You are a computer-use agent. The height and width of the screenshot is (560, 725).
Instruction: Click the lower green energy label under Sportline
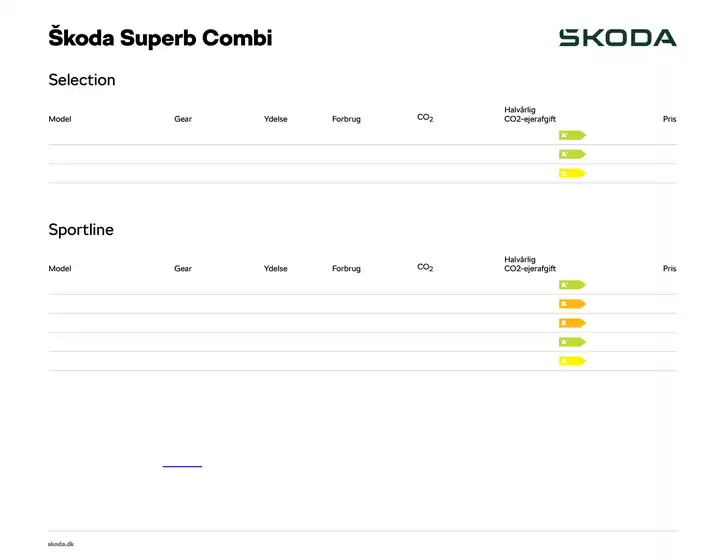571,342
